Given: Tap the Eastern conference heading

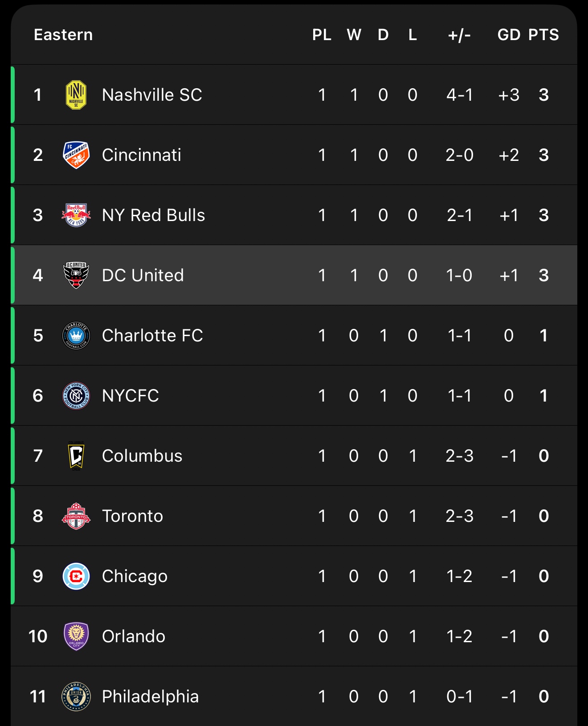Looking at the screenshot, I should pyautogui.click(x=63, y=35).
